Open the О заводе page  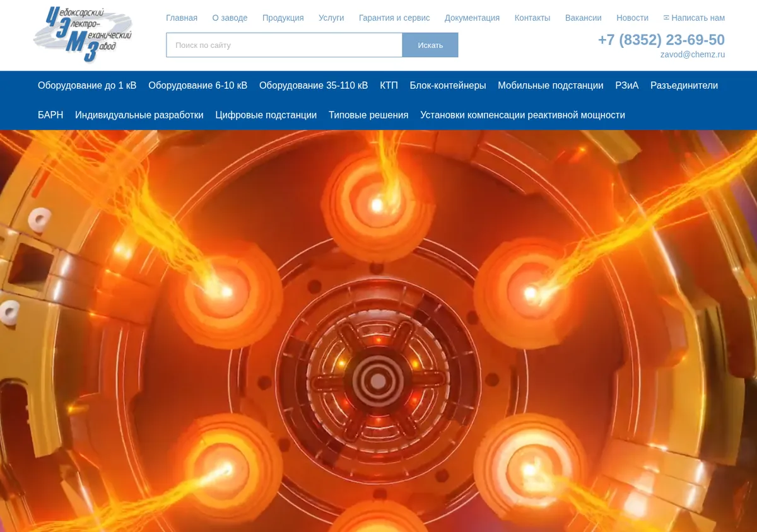click(x=230, y=18)
